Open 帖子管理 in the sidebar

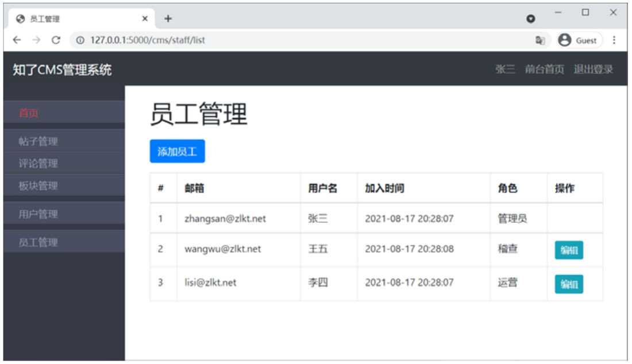click(64, 141)
